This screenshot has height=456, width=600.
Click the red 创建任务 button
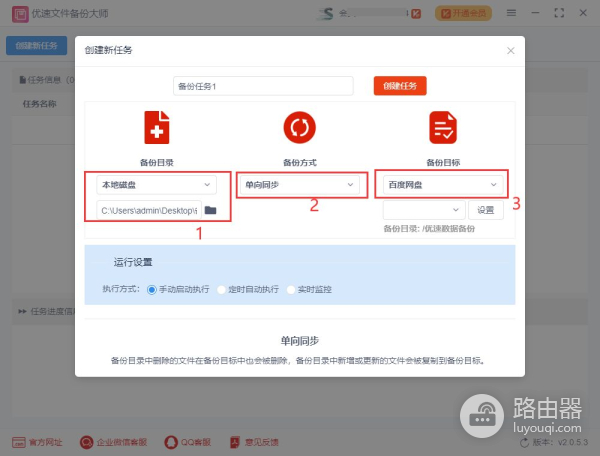(x=400, y=86)
